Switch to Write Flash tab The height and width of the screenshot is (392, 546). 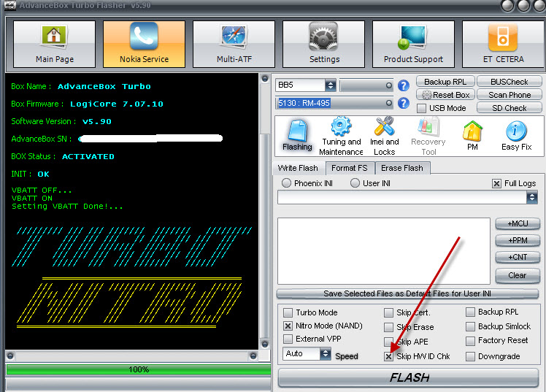pyautogui.click(x=298, y=168)
